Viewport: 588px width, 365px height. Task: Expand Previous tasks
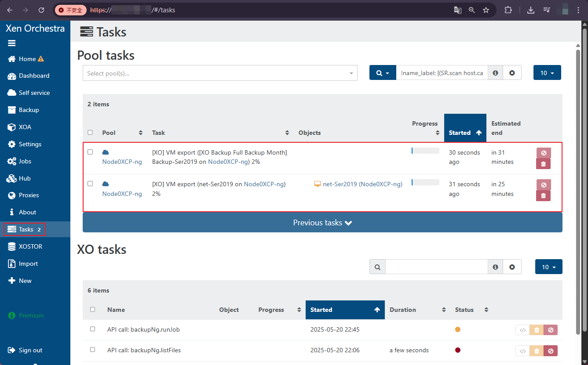click(x=322, y=223)
